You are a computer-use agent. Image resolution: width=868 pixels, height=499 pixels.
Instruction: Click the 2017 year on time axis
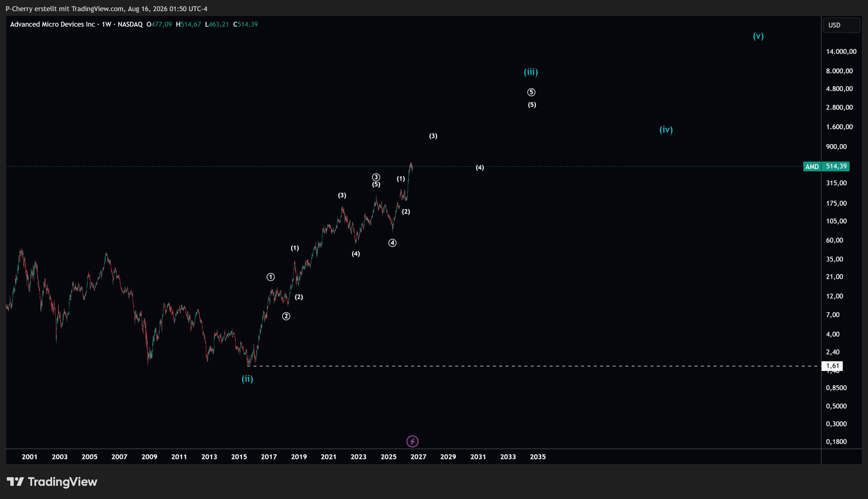coord(269,457)
